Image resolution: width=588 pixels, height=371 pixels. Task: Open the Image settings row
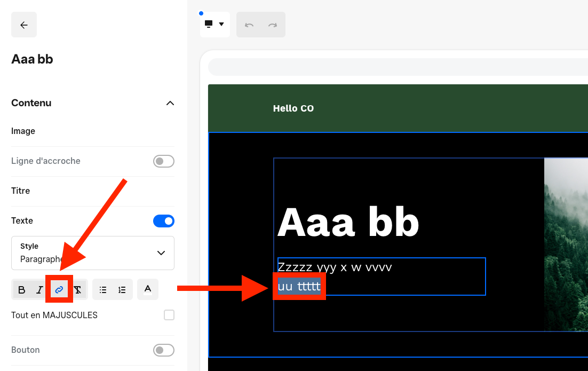(x=93, y=131)
